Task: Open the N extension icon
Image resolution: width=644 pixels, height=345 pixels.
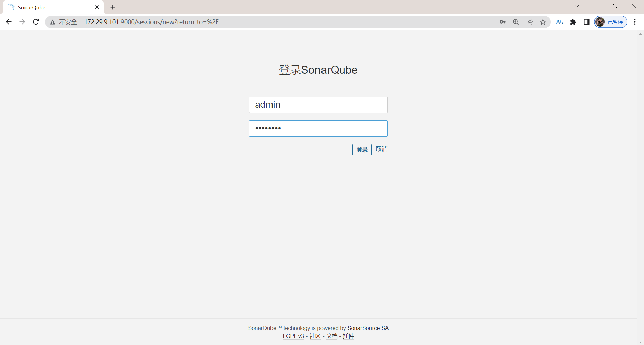Action: (x=559, y=22)
